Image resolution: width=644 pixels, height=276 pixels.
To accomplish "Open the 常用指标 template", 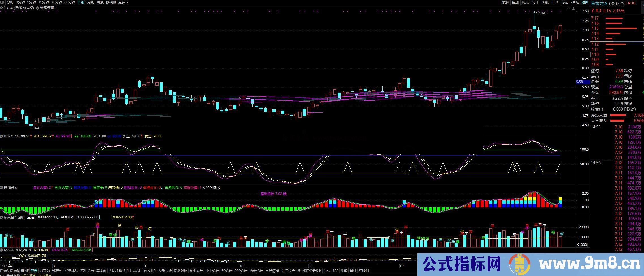I will 87,271.
